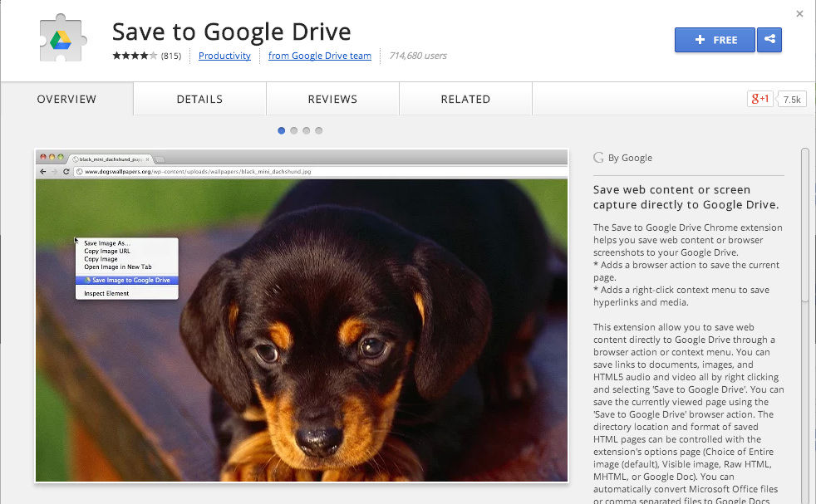
Task: Click the 'Save web content or screen capture' heading
Action: (x=686, y=197)
